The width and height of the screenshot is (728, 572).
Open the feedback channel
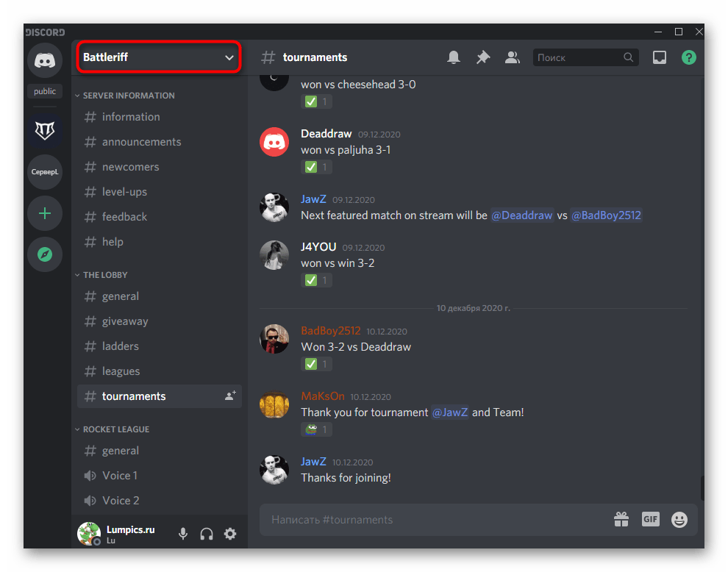[x=160, y=216]
